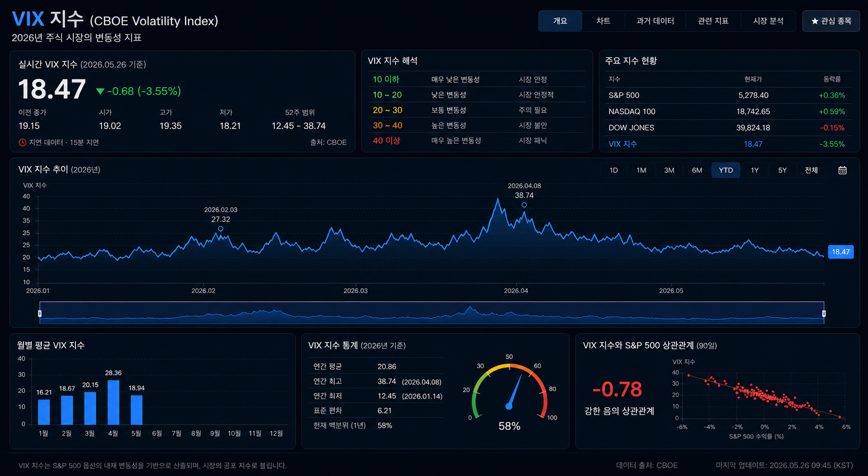The image size is (868, 476).
Task: Click the 2월 bar labeled 18.67
Action: 67,410
